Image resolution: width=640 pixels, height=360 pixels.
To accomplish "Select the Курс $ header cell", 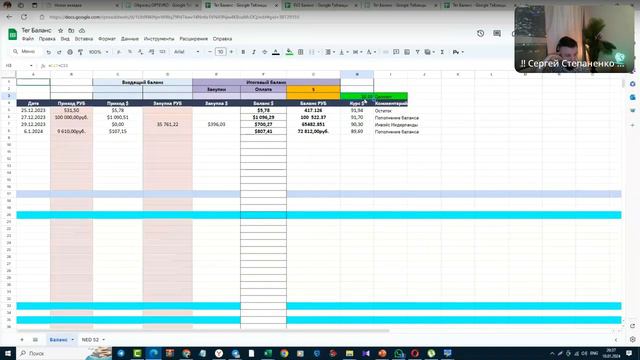I will (x=357, y=104).
